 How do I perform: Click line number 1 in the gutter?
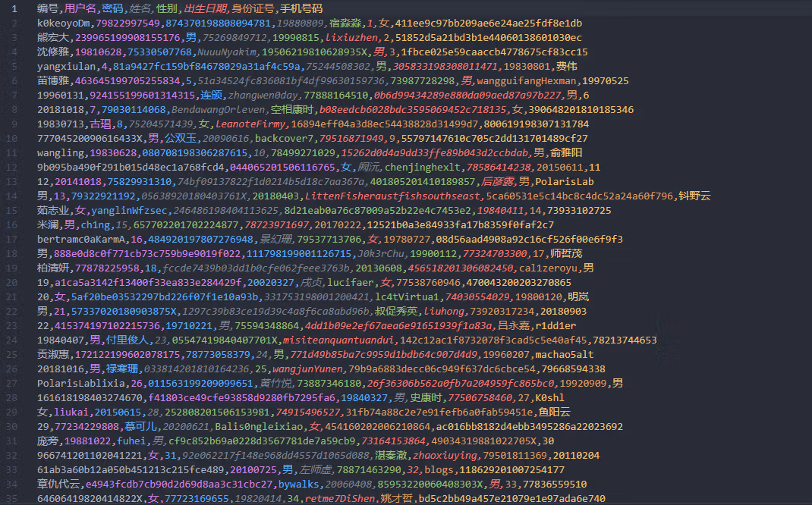click(14, 9)
